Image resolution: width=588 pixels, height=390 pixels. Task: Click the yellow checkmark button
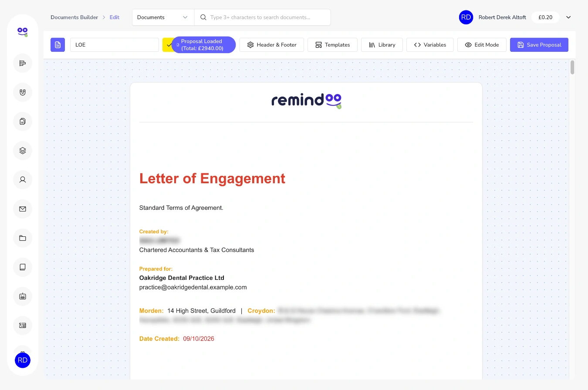(x=169, y=45)
